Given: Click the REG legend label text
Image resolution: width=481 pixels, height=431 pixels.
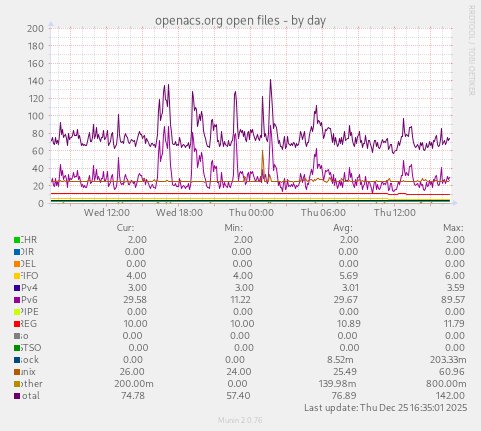Looking at the screenshot, I should point(29,324).
